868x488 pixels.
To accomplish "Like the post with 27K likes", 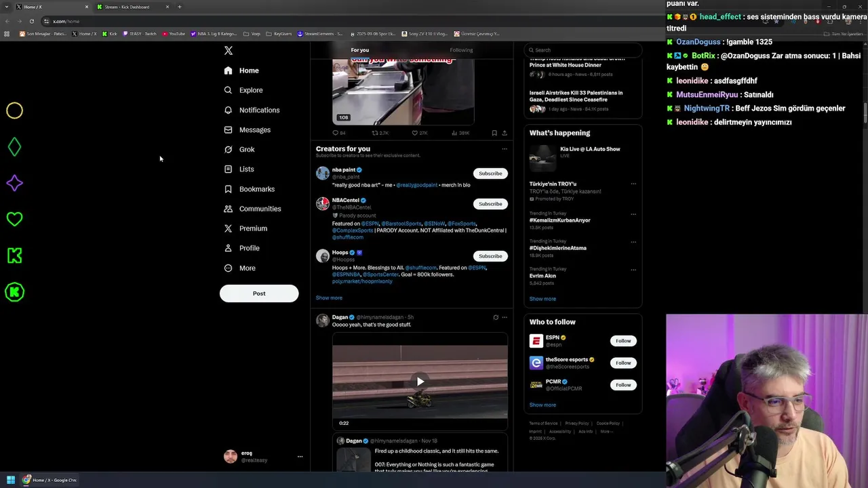I will pos(414,133).
